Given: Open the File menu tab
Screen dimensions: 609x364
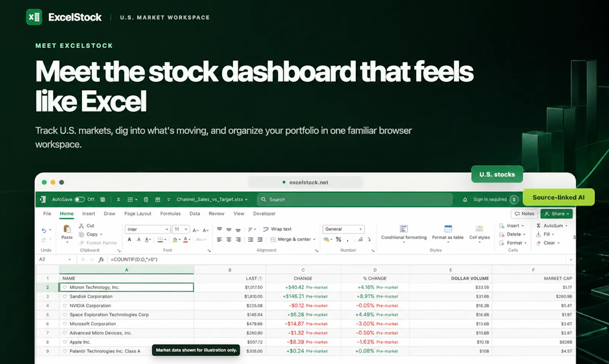Looking at the screenshot, I should point(47,213).
